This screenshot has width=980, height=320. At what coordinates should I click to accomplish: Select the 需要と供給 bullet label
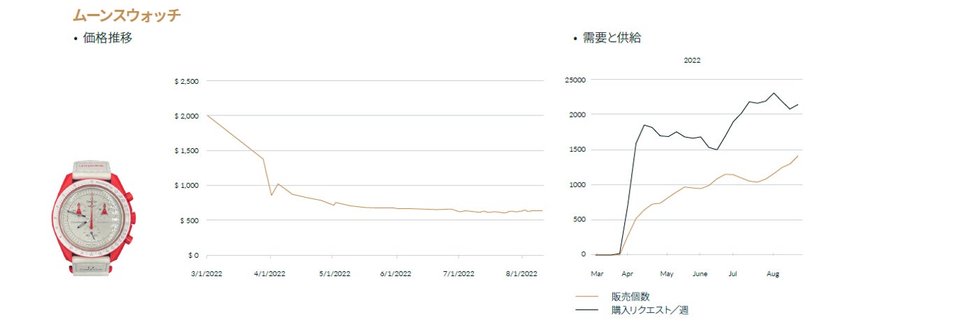612,38
